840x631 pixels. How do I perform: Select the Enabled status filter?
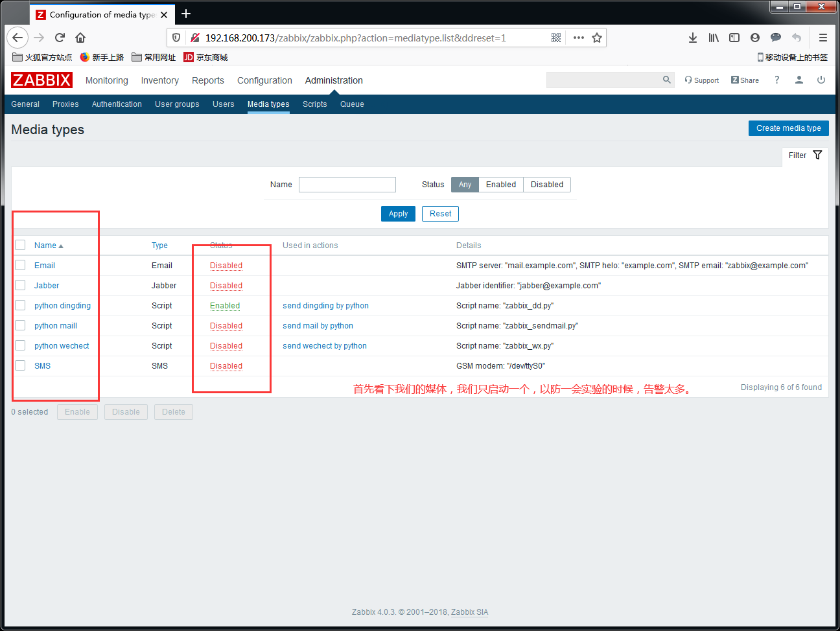click(x=501, y=185)
